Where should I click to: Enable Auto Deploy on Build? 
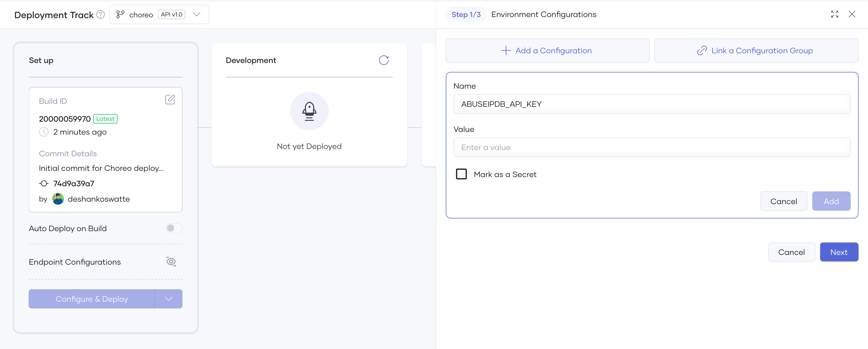(174, 228)
